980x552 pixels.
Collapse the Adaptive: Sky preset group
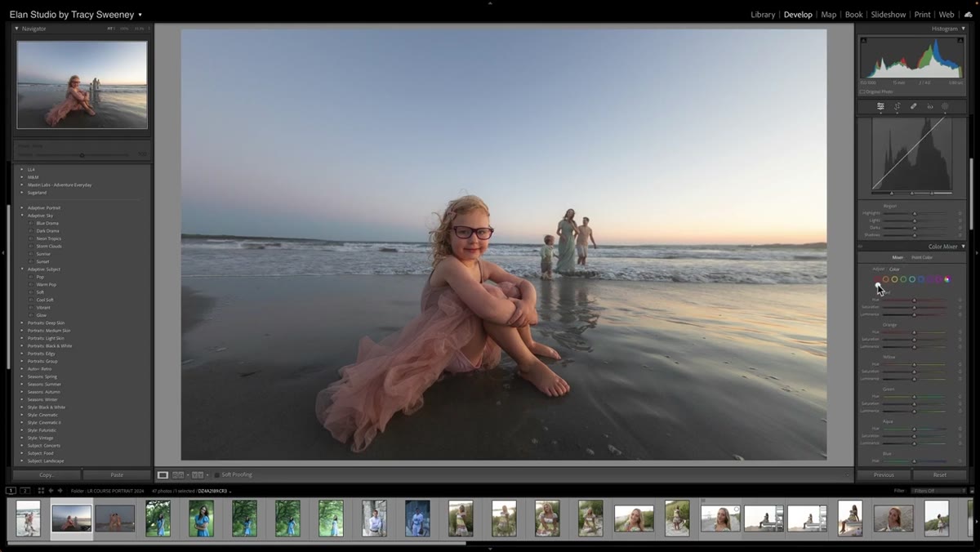22,216
